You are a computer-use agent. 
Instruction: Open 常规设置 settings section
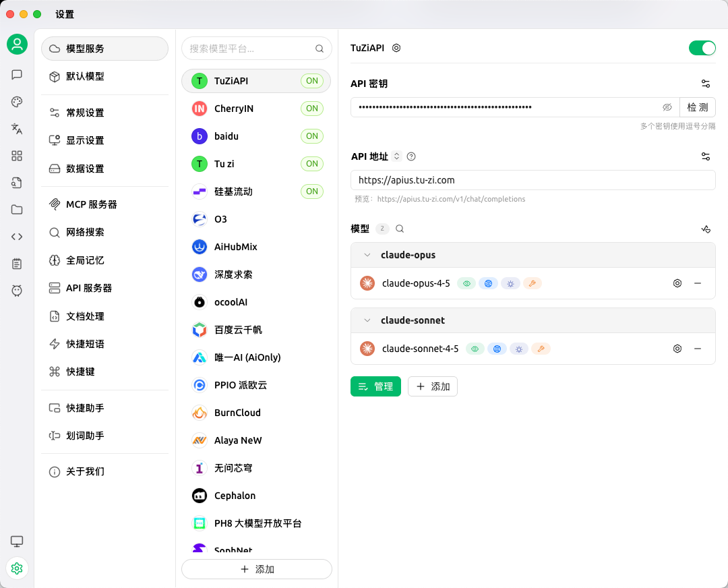104,113
